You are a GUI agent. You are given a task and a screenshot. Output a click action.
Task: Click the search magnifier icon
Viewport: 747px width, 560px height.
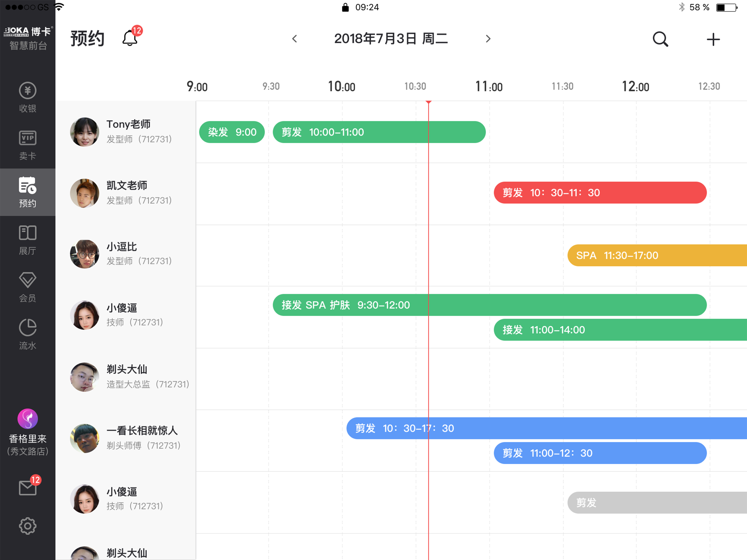660,39
